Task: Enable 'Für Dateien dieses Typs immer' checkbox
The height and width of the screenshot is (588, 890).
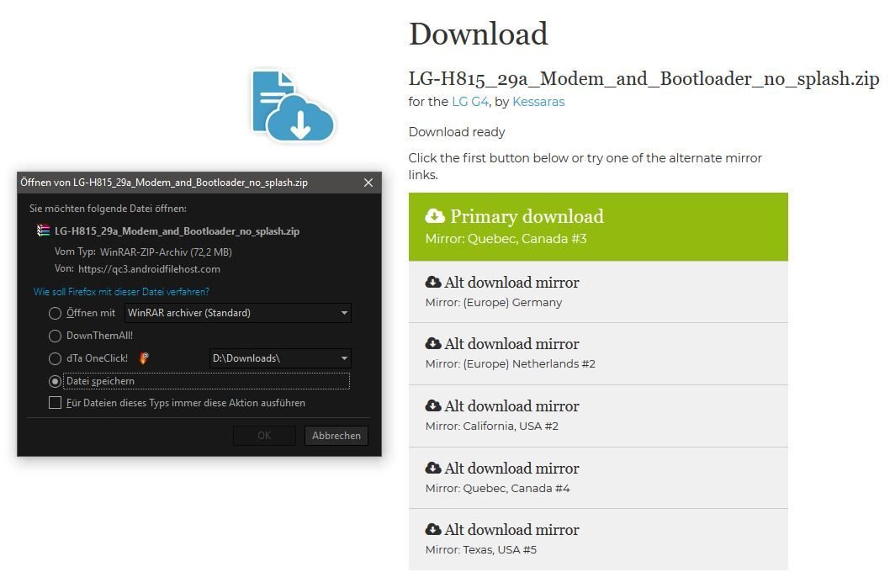Action: (x=55, y=402)
